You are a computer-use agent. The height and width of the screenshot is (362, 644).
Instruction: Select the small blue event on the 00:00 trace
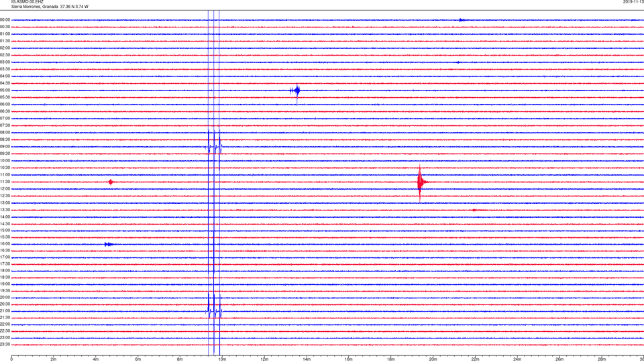[462, 19]
